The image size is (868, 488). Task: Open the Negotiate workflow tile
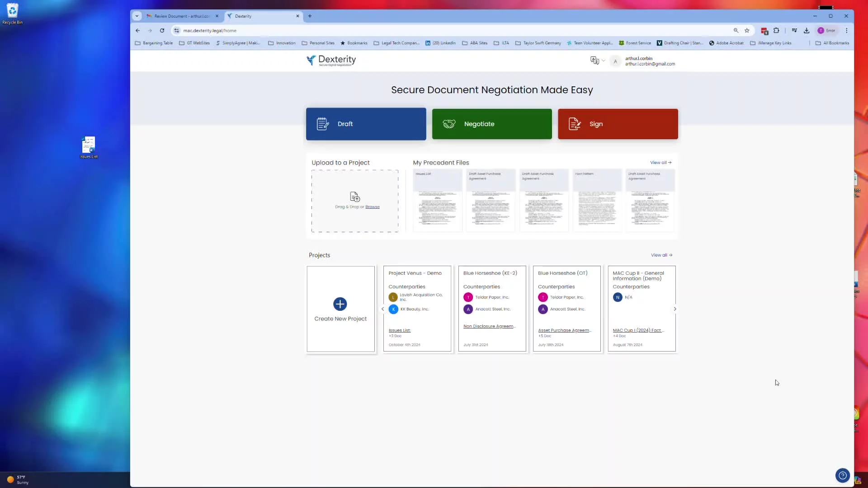point(492,124)
